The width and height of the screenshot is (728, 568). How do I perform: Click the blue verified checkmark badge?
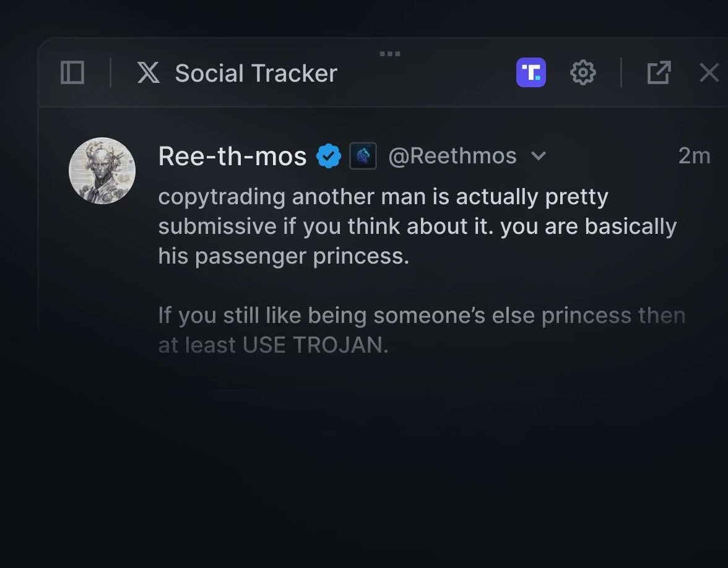[x=329, y=156]
